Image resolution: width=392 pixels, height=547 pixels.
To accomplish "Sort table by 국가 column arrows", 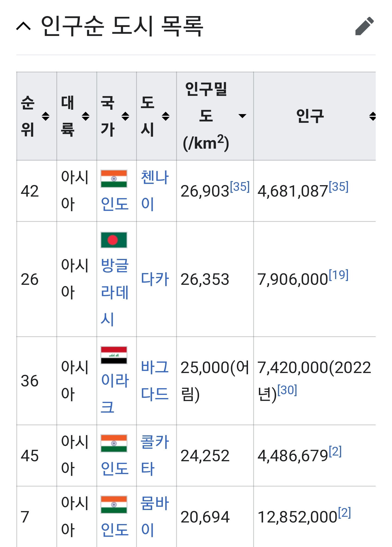I will click(125, 116).
